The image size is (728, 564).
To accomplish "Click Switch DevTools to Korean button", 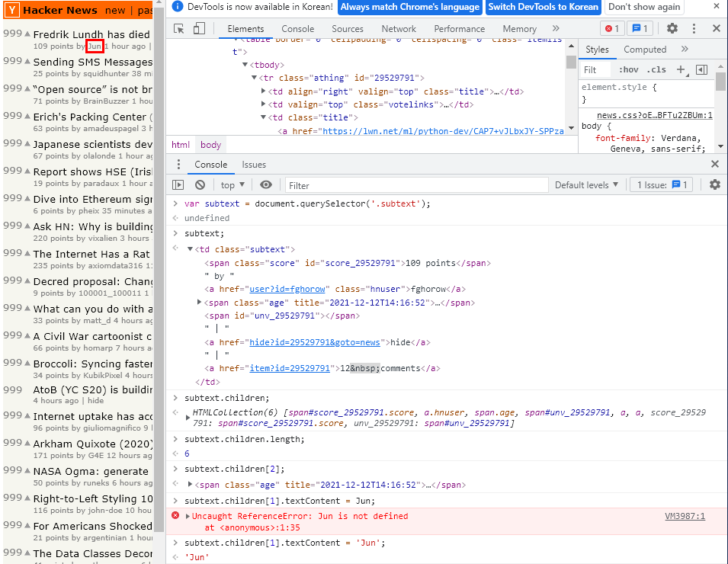I will (x=543, y=7).
